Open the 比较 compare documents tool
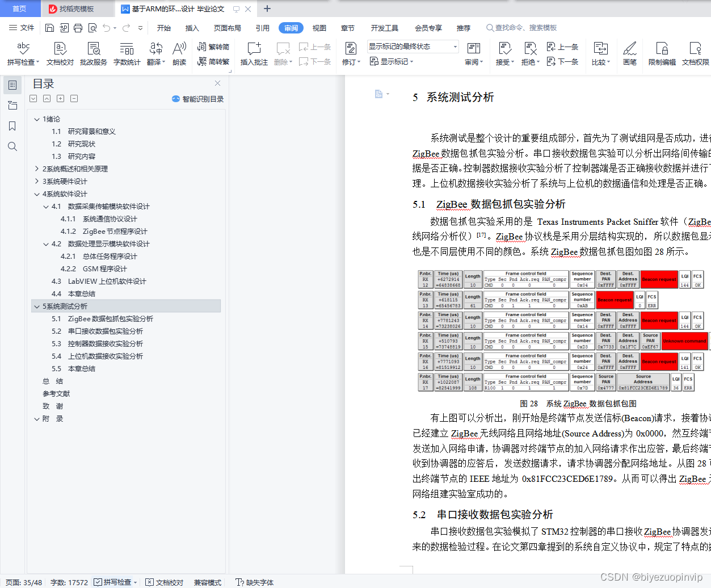This screenshot has width=711, height=588. (x=600, y=53)
